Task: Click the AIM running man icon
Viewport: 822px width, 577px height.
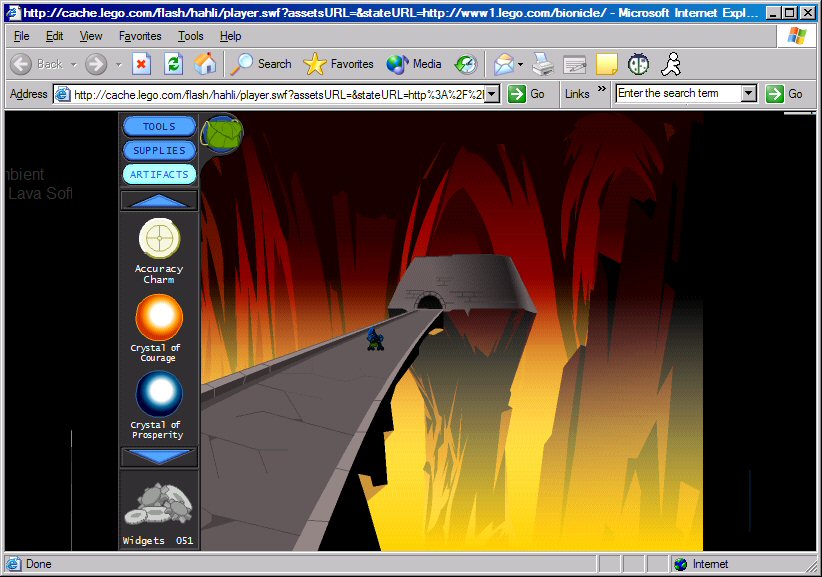Action: coord(671,64)
